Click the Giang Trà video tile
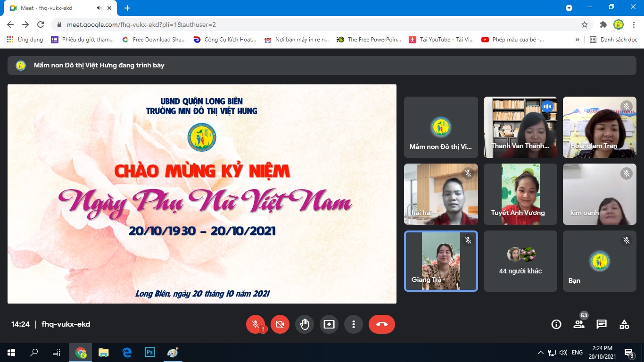The height and width of the screenshot is (362, 644). [x=441, y=261]
